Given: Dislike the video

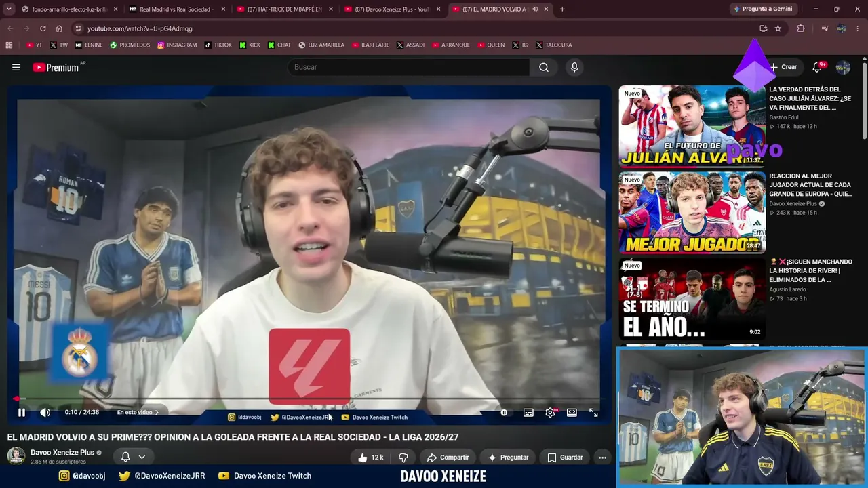Looking at the screenshot, I should pyautogui.click(x=403, y=457).
